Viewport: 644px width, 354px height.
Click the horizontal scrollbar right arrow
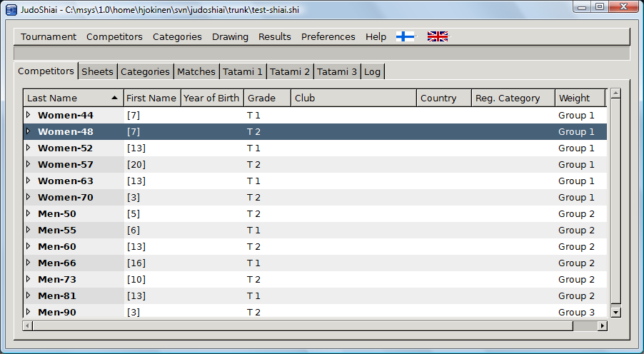pyautogui.click(x=602, y=325)
